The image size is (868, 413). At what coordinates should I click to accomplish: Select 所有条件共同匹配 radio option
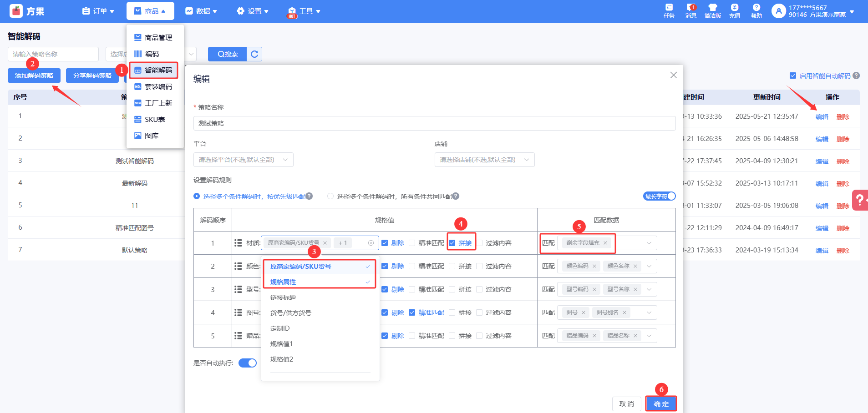coord(330,196)
